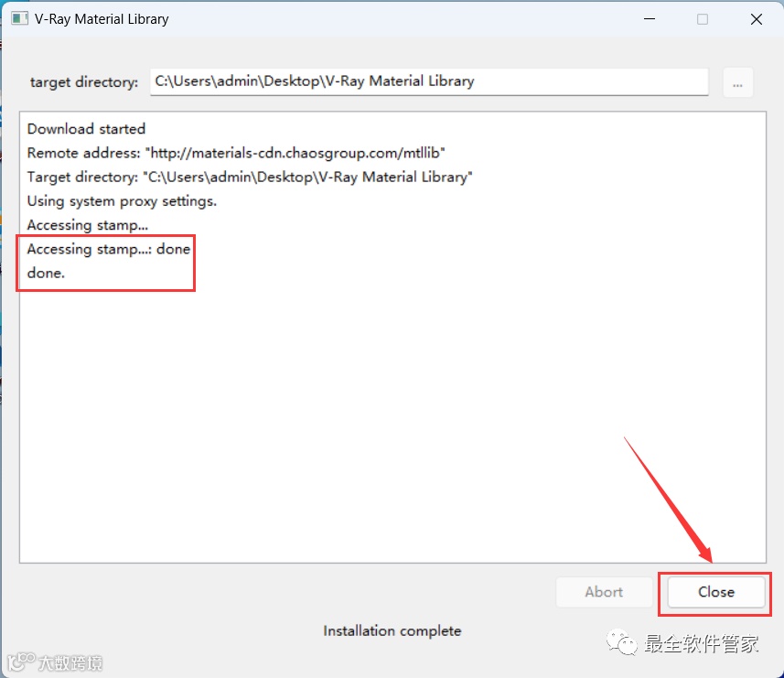Screen dimensions: 784x678
Task: Click the V-Ray Material Library window icon
Action: (19, 19)
